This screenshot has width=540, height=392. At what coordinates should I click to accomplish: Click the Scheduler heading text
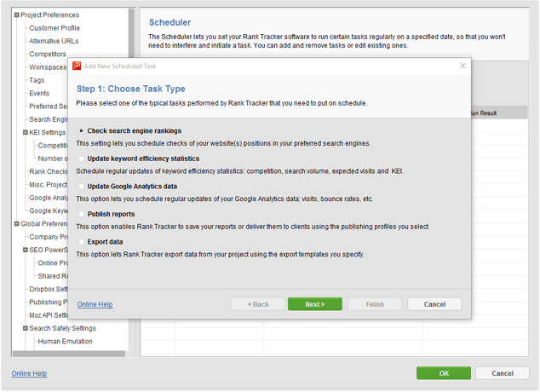(x=169, y=22)
